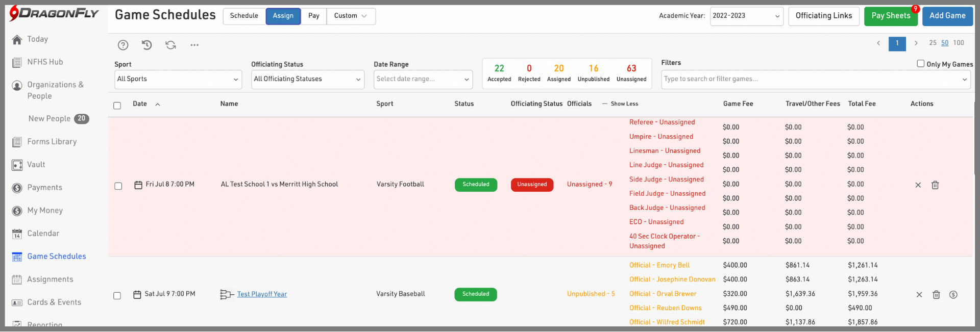The height and width of the screenshot is (332, 980).
Task: Open the Academic Year 2022-2023 dropdown
Action: point(746,16)
